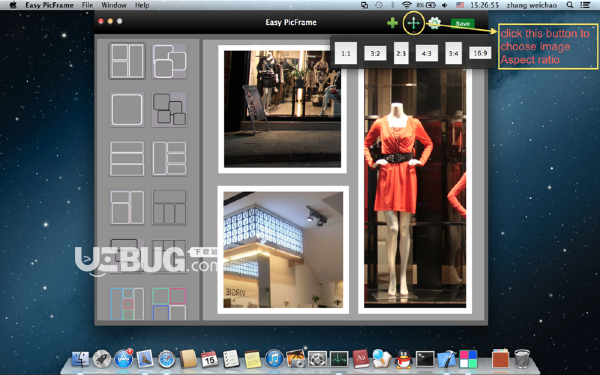The image size is (600, 375).
Task: Choose the 1:1 aspect ratio
Action: point(346,53)
